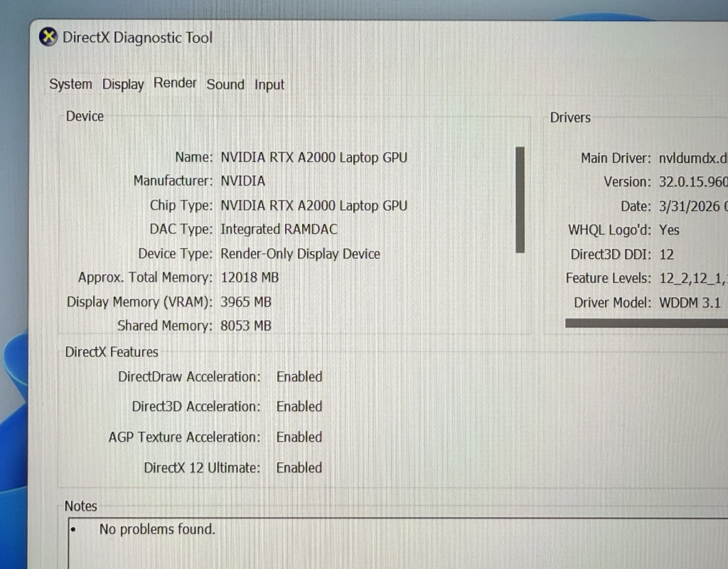Select 'NVIDIA RTX A2000 Laptop GPU' Name value

coord(314,157)
